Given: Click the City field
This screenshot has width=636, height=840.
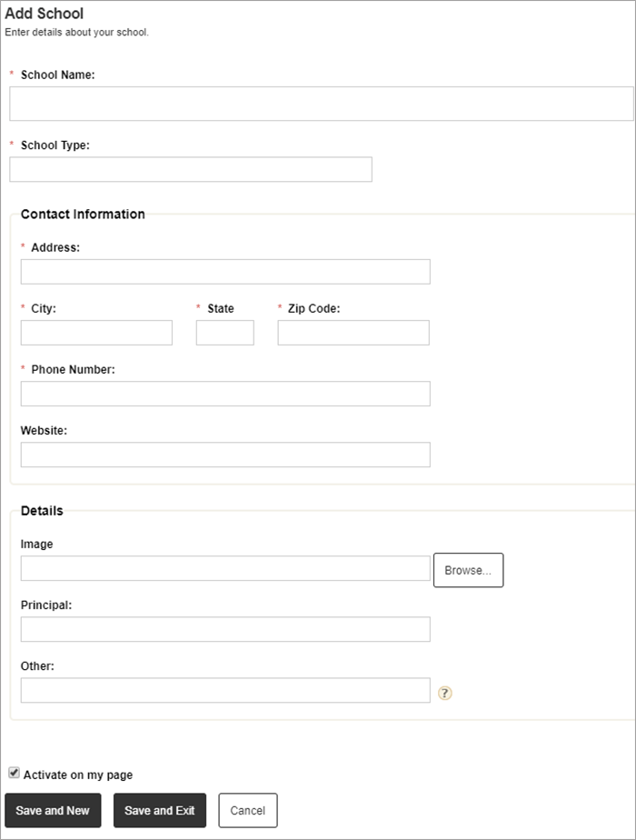Looking at the screenshot, I should pyautogui.click(x=95, y=332).
